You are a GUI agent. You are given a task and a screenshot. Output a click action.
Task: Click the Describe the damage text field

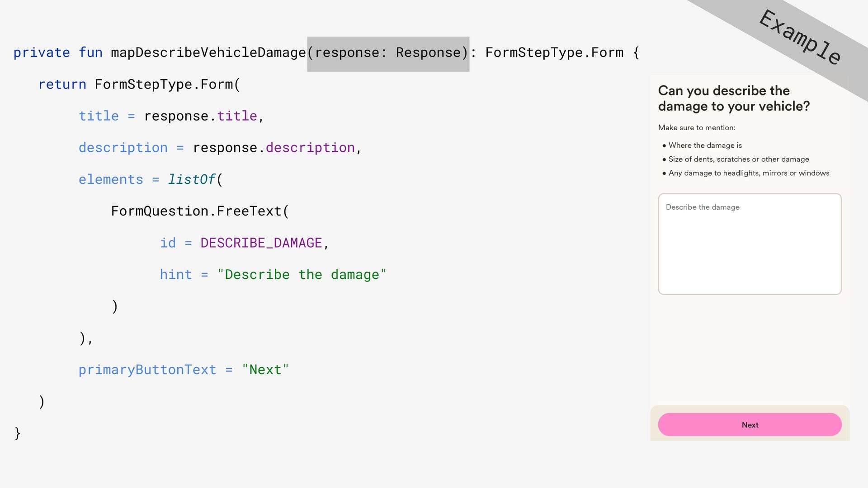pyautogui.click(x=750, y=244)
